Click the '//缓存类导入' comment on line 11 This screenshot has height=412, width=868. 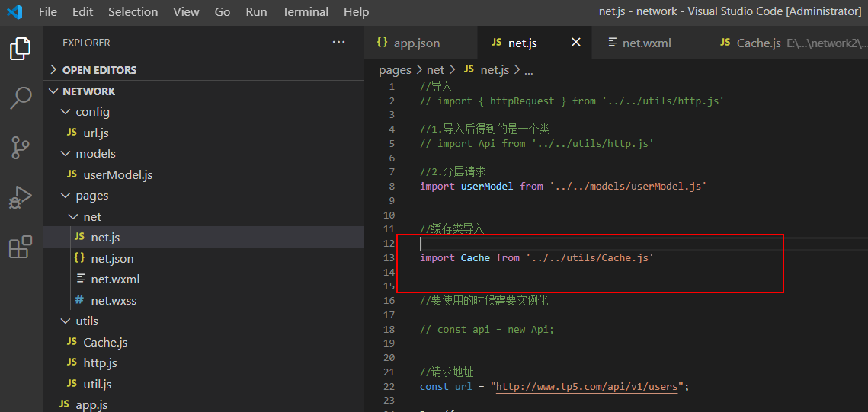click(x=453, y=229)
